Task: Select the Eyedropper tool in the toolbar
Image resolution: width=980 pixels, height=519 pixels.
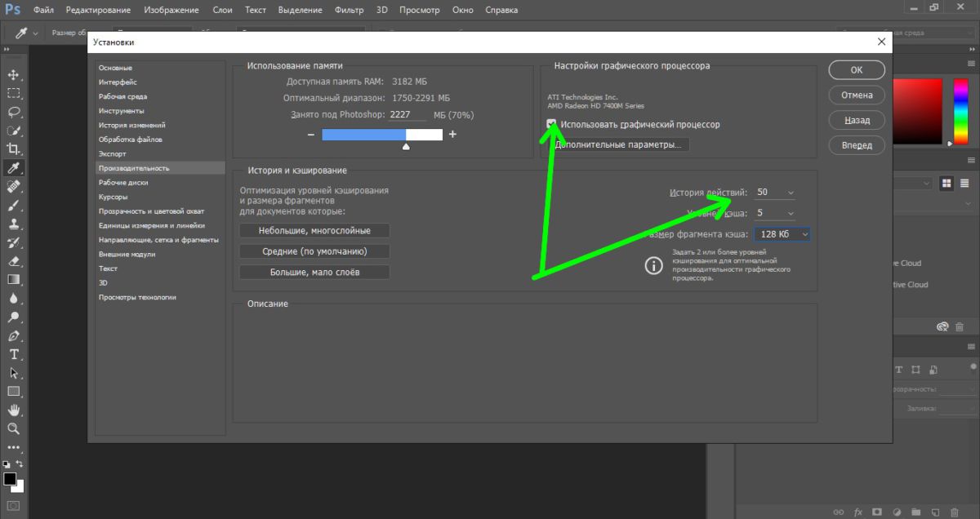Action: tap(14, 167)
